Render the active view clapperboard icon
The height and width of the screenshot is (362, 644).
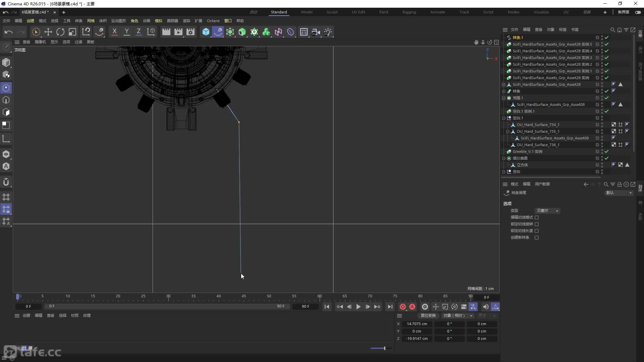(166, 32)
